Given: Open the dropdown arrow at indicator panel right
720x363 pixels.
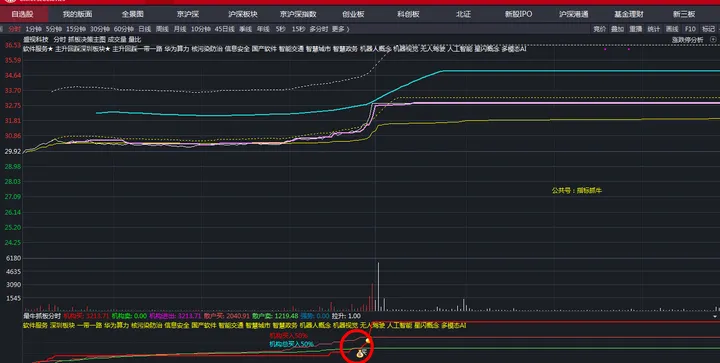Looking at the screenshot, I should tap(715, 317).
